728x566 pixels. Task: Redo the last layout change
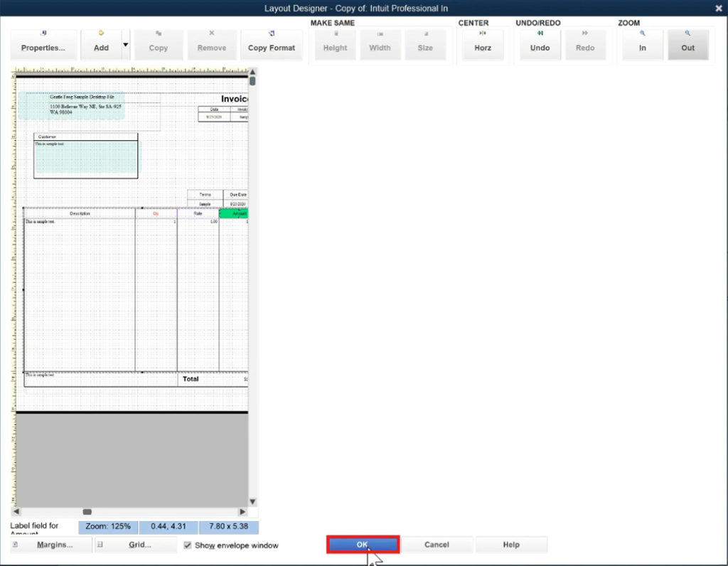coord(585,45)
